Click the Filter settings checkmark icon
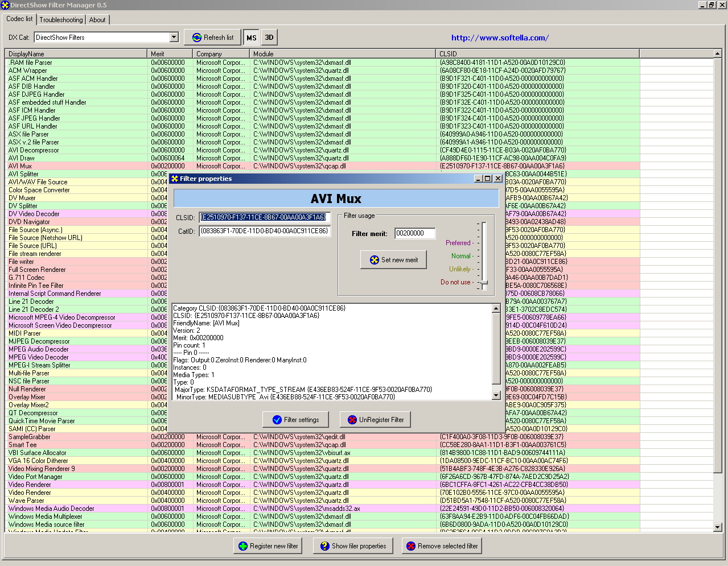 [x=277, y=420]
